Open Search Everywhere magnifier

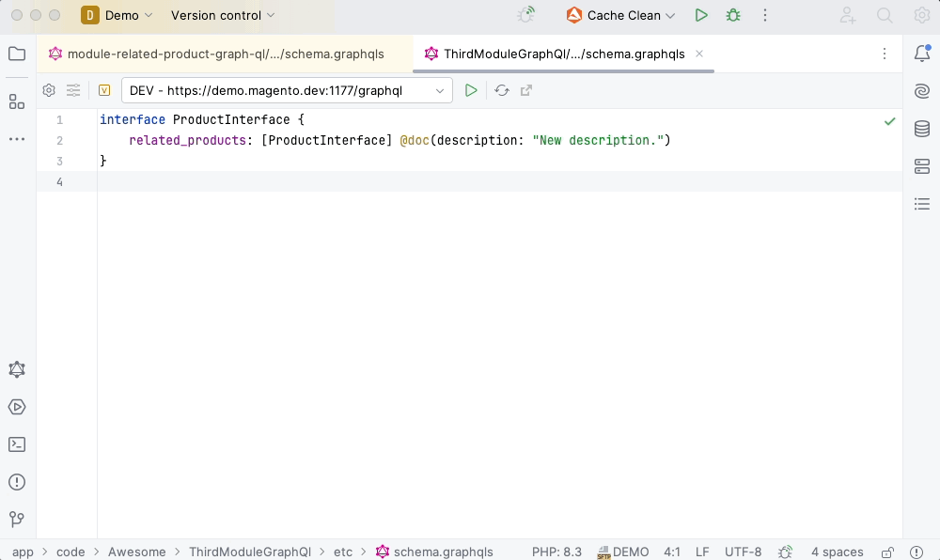[x=885, y=16]
